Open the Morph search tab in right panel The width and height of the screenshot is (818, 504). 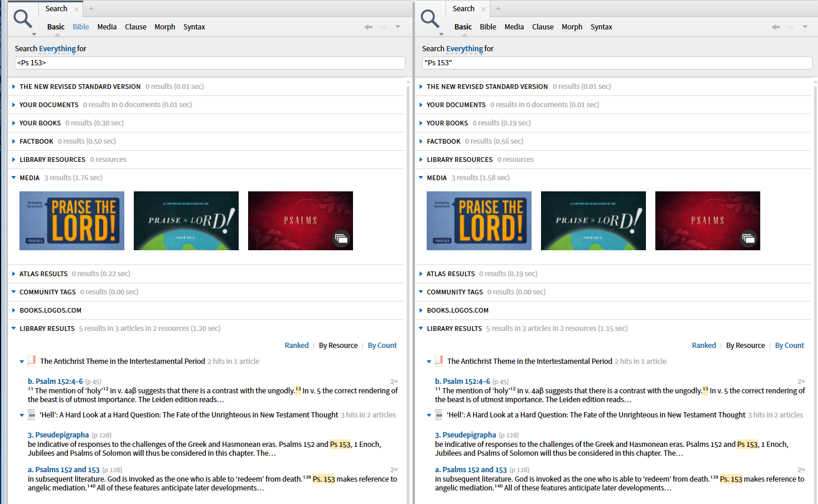(x=572, y=26)
